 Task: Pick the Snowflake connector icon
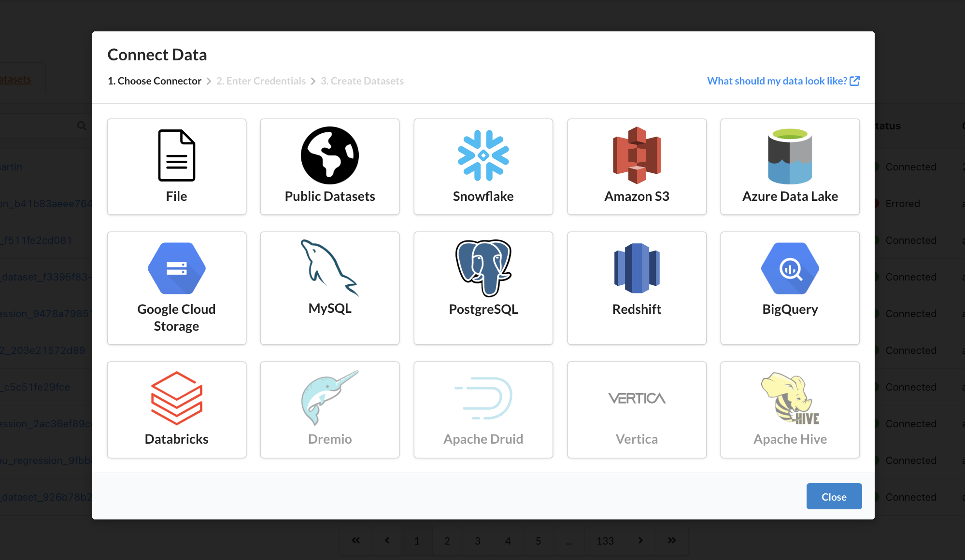[483, 155]
